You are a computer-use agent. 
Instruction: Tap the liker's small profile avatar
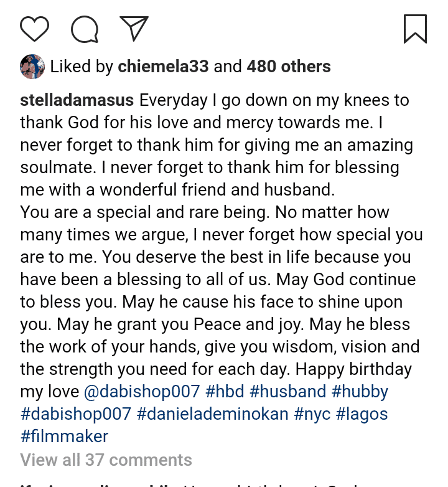32,67
